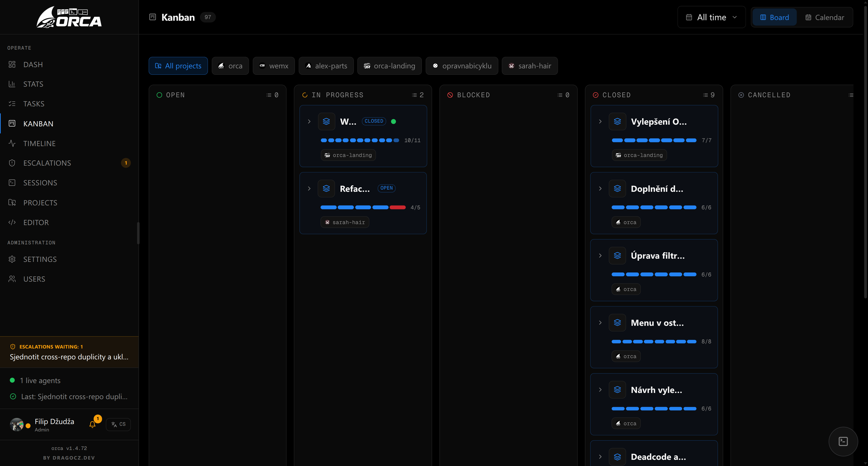This screenshot has width=868, height=466.
Task: Open the TIMELINE view
Action: [39, 143]
